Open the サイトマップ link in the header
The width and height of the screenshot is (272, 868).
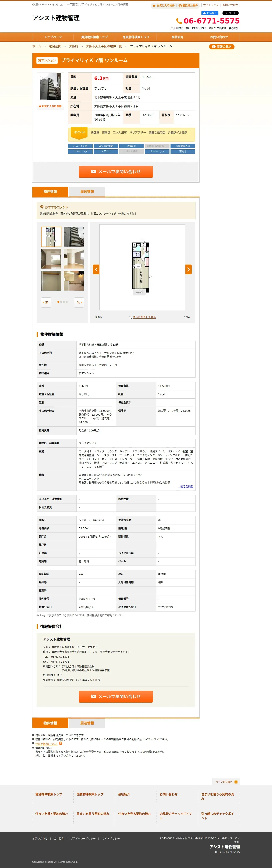click(211, 5)
